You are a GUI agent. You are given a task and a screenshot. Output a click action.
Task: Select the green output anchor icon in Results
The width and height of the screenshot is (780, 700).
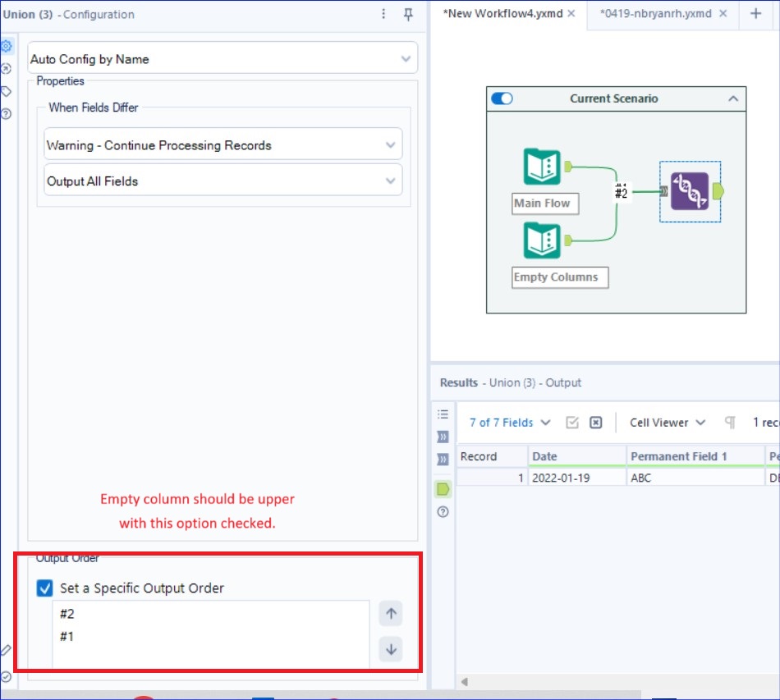coord(443,488)
